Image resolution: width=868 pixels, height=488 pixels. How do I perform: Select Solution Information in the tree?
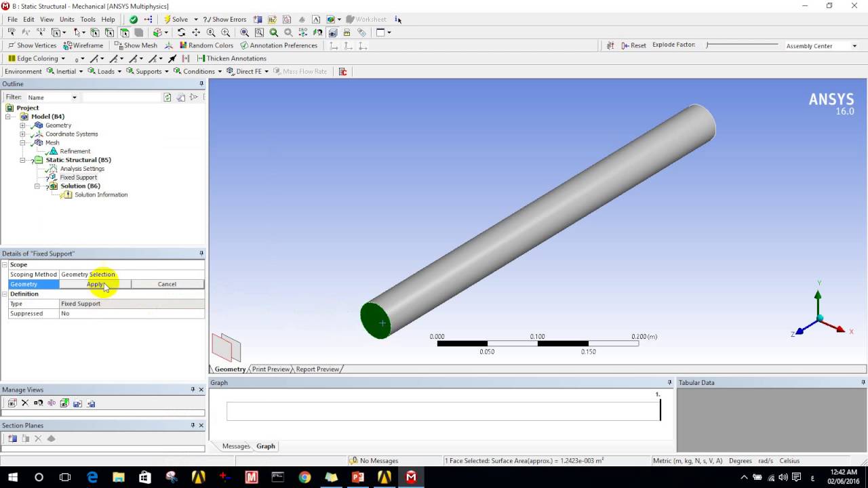point(101,195)
